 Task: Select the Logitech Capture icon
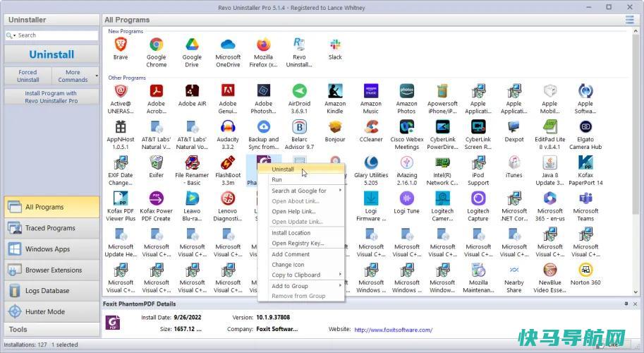click(x=478, y=198)
